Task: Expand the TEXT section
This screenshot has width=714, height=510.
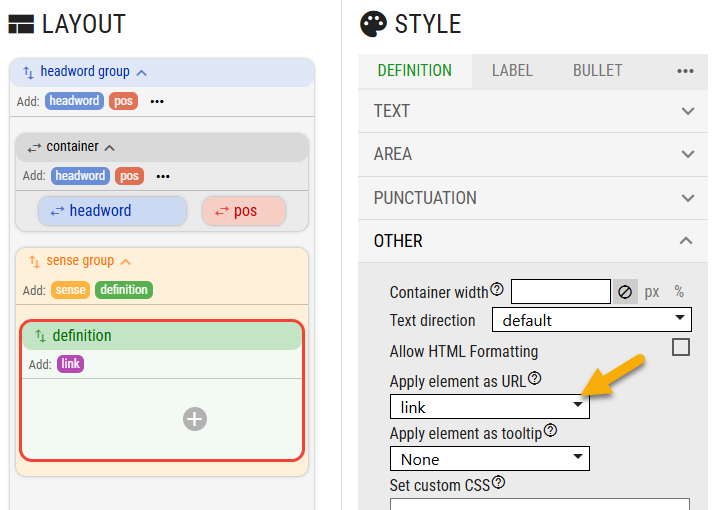Action: tap(533, 111)
